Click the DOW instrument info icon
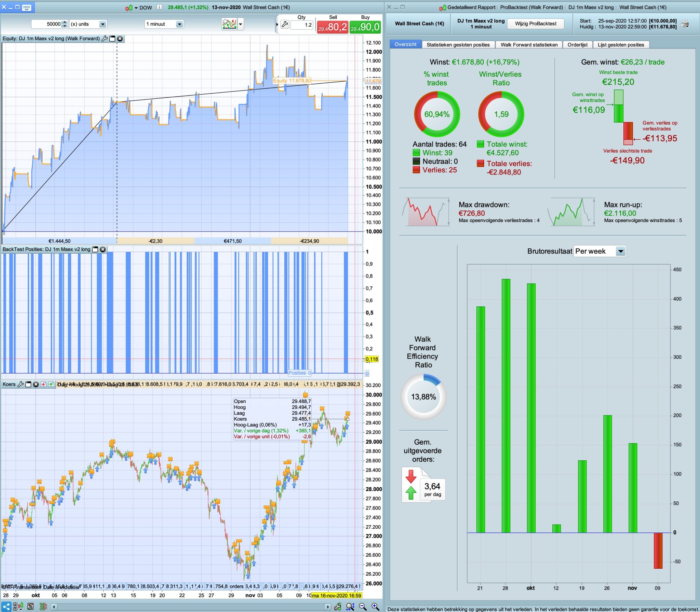The image size is (700, 612). coord(159,7)
